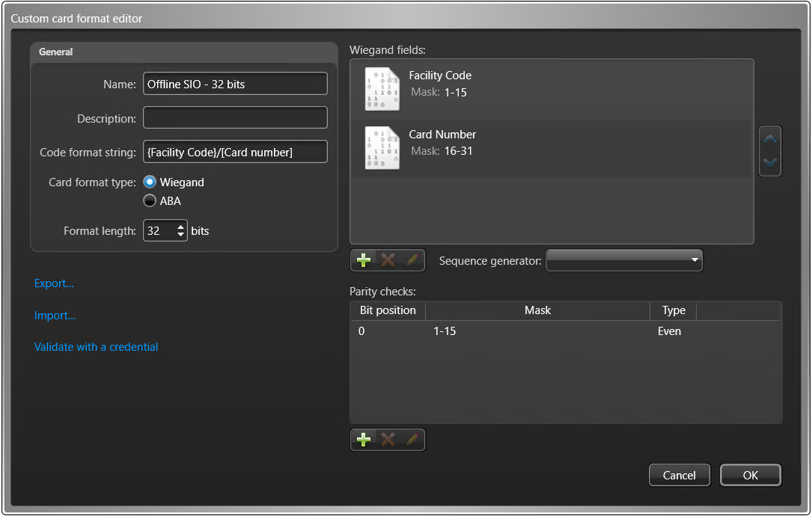Click the Import link
Screen dimensions: 812x516
point(55,315)
